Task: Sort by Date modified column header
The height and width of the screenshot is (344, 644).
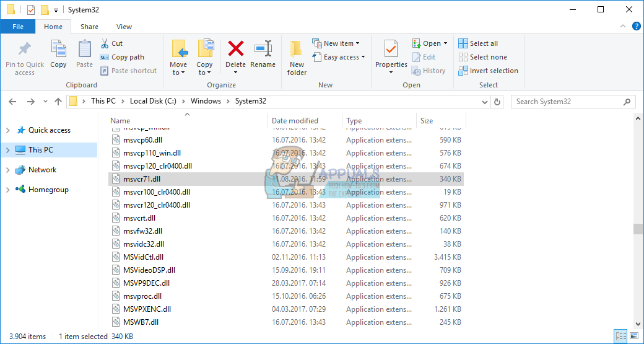Action: 295,121
